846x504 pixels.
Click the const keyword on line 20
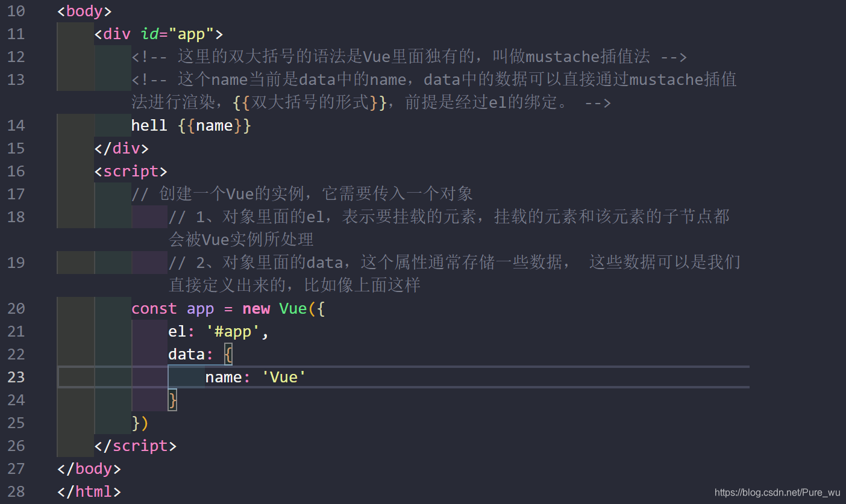154,308
